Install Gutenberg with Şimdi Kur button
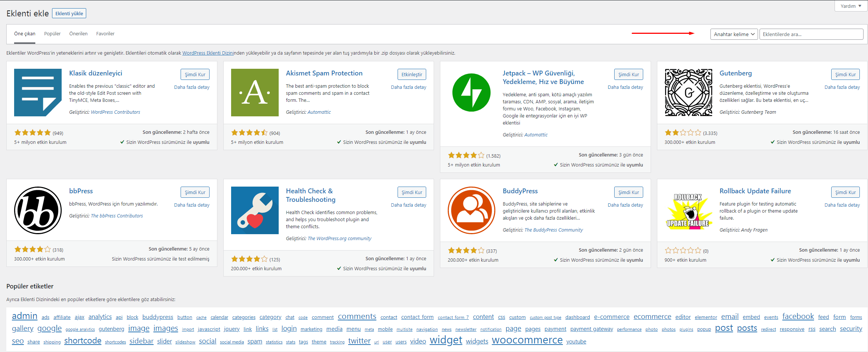The image size is (868, 352). pos(845,74)
